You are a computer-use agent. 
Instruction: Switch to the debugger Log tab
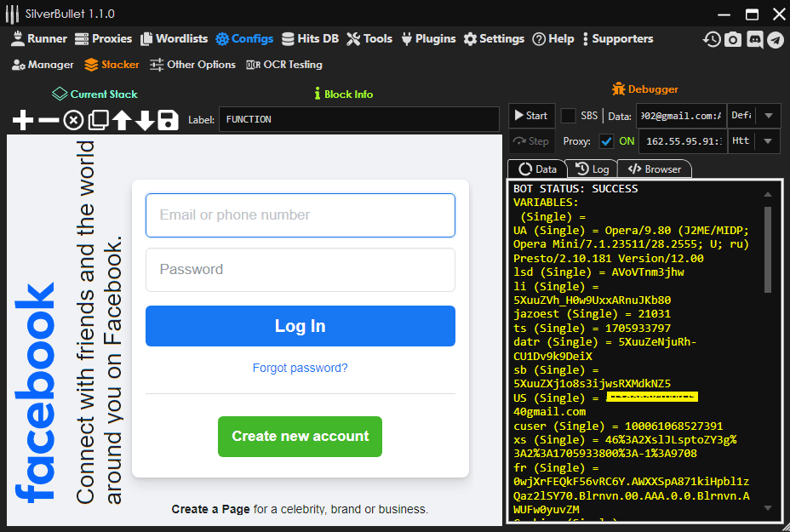(x=592, y=169)
